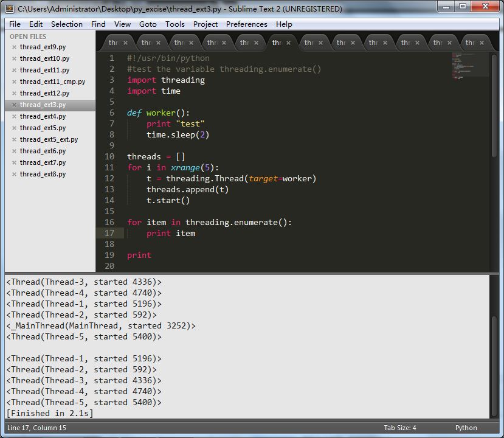
Task: Open the Tab Size: 4 indentation selector
Action: [399, 428]
